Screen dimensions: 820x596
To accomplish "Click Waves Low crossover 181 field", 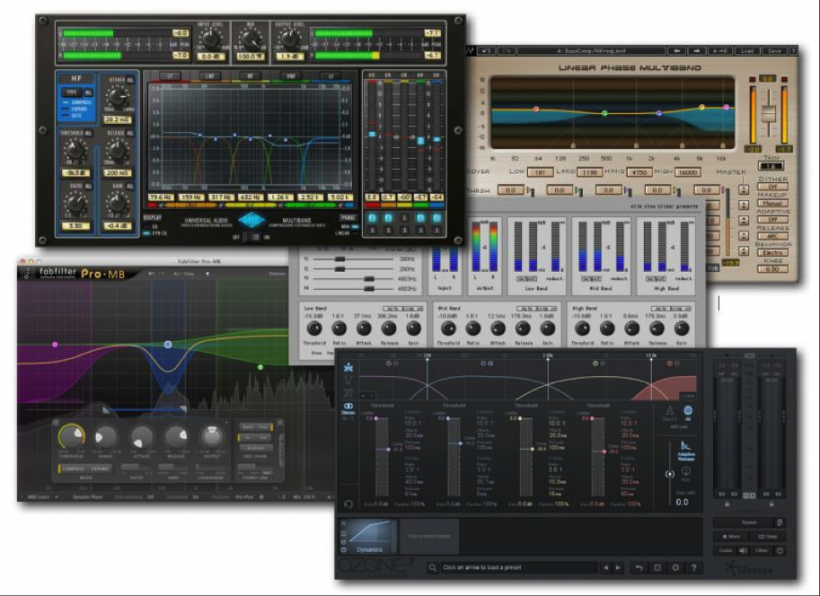I will (x=540, y=172).
